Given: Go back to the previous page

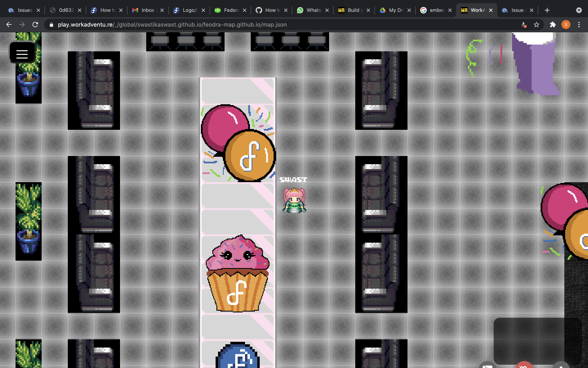Looking at the screenshot, I should pos(9,25).
